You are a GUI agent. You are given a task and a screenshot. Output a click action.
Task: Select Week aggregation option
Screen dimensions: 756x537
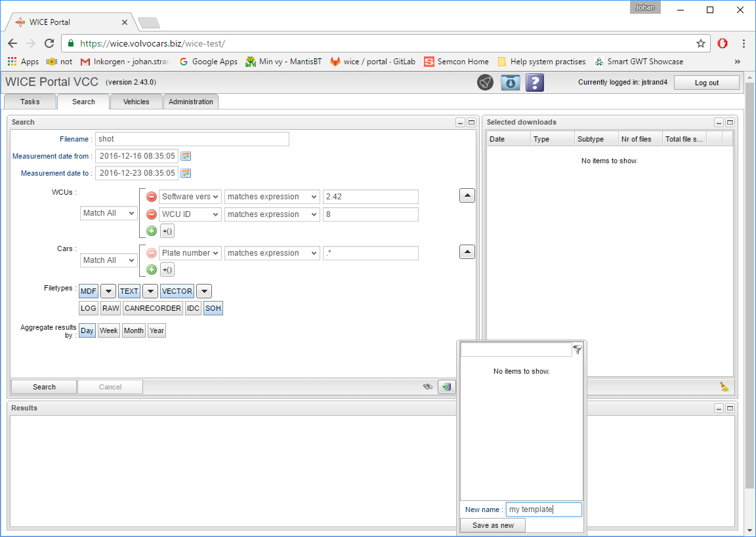(x=108, y=330)
